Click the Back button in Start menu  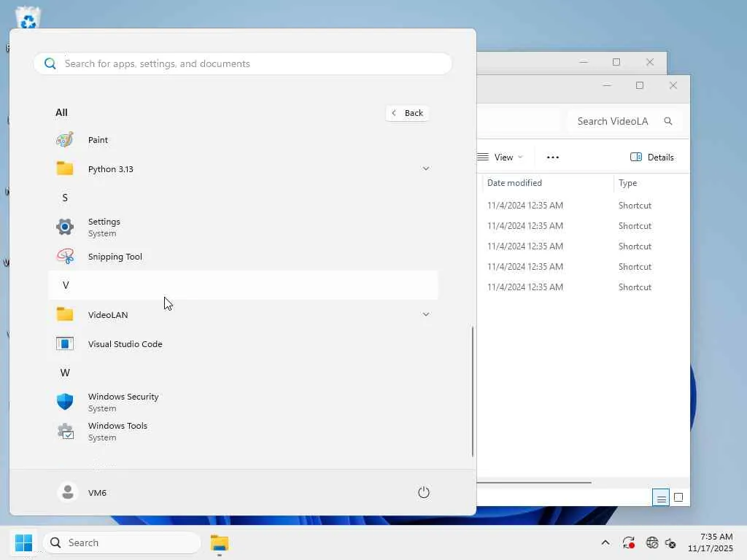[407, 113]
